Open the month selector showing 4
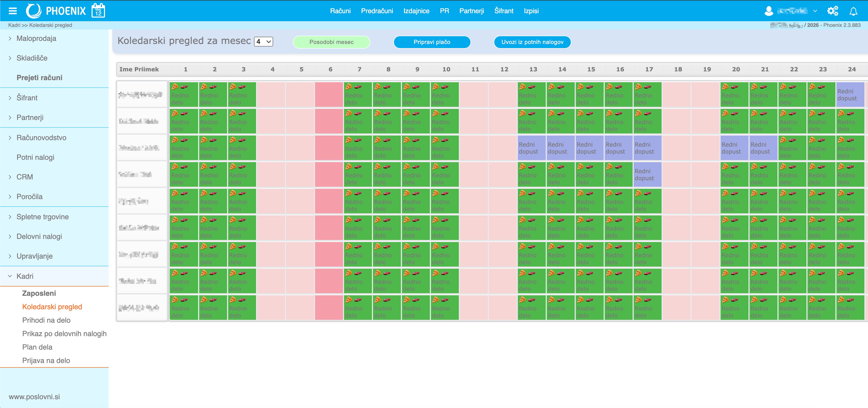 [263, 42]
